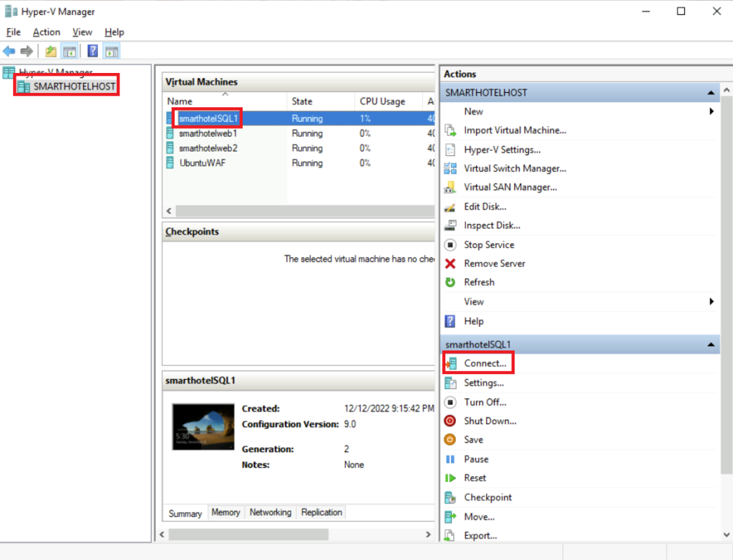This screenshot has height=560, width=733.
Task: Click the smarthotelSQL1 preview thumbnail
Action: [203, 427]
